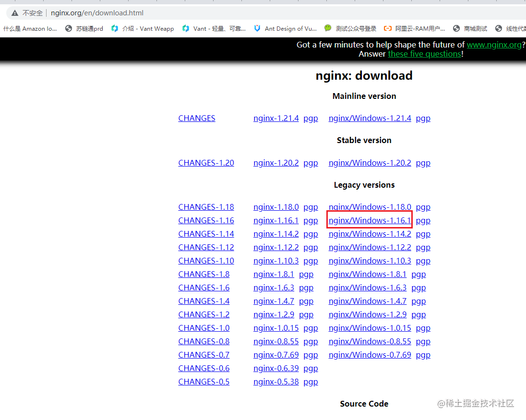Open the 线性代 bookmark favicon
The height and width of the screenshot is (420, 526).
point(498,28)
